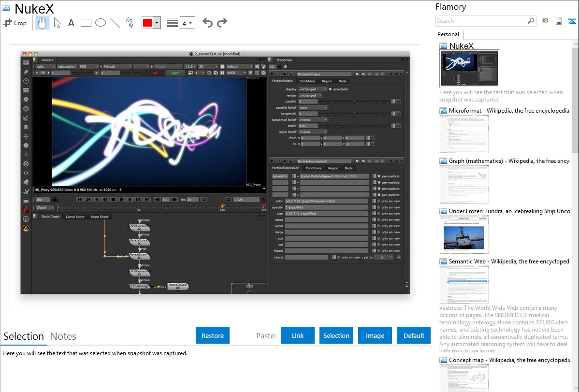Select the hand pan tool
This screenshot has width=579, height=392.
(42, 23)
